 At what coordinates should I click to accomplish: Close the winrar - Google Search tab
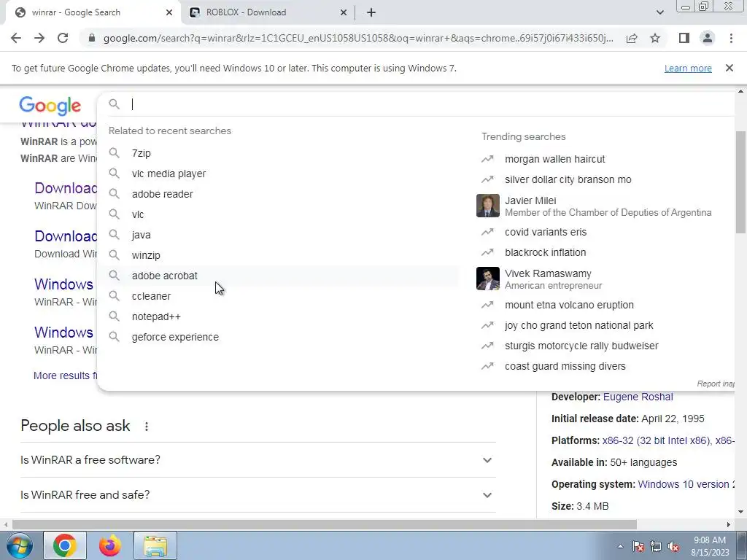(x=169, y=12)
